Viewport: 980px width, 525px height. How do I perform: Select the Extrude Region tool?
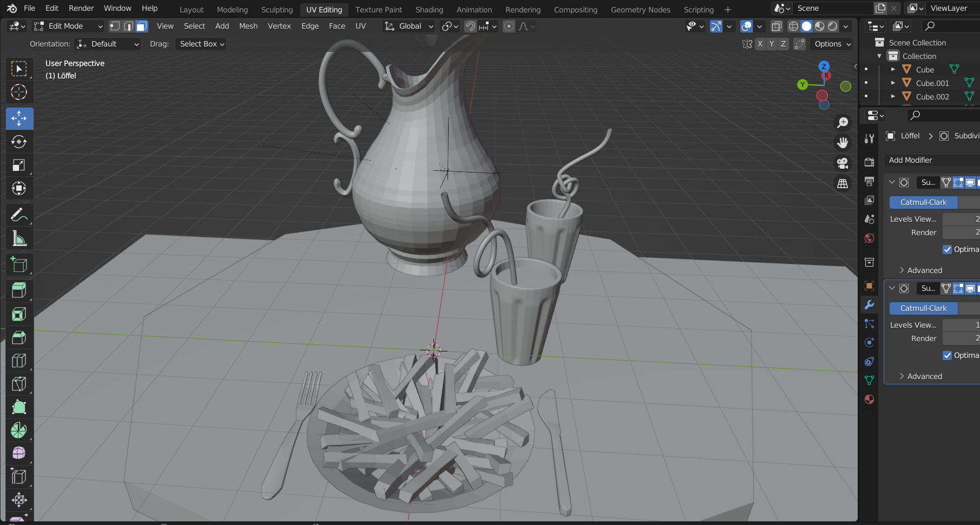19,291
